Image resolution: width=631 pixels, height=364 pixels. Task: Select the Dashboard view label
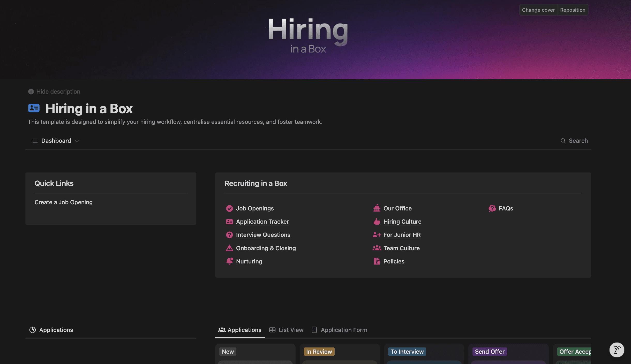click(x=56, y=141)
